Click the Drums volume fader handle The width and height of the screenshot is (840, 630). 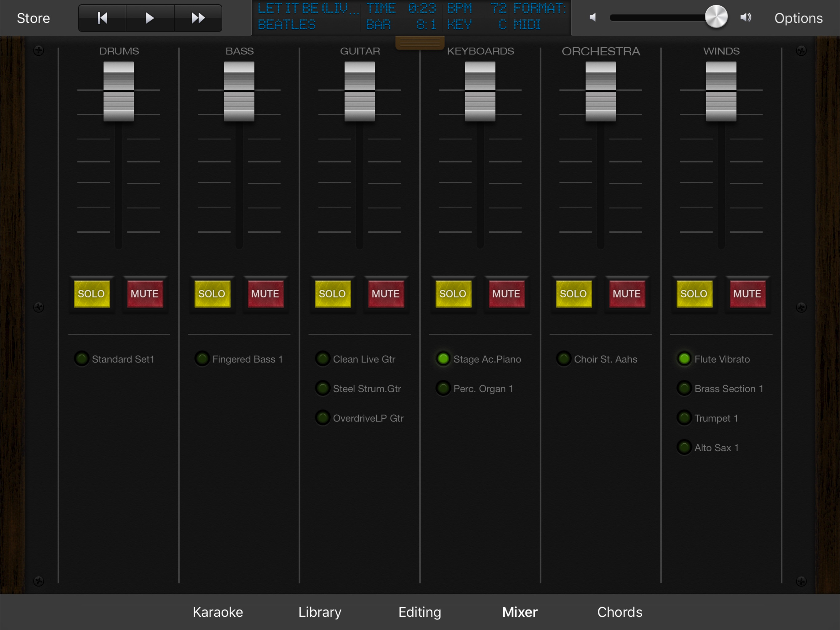click(118, 92)
